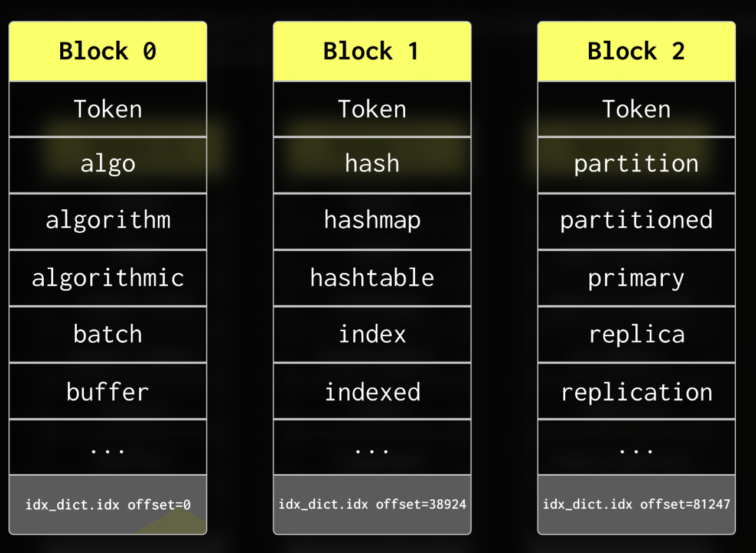Viewport: 756px width, 553px height.
Task: Click the Block 0 header
Action: (107, 51)
